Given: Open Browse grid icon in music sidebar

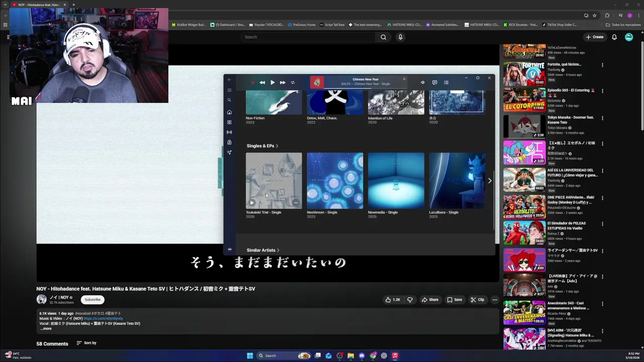Looking at the screenshot, I should (229, 122).
